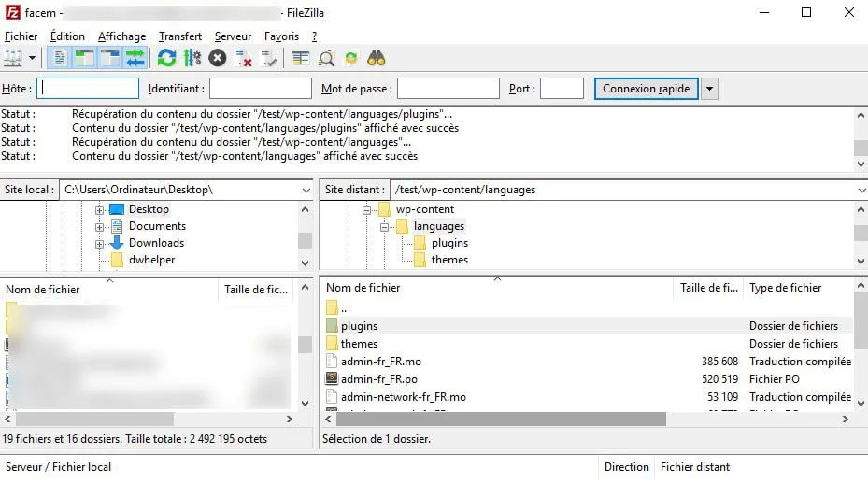Select wp-content in remote tree
Image resolution: width=868 pixels, height=498 pixels.
point(424,209)
